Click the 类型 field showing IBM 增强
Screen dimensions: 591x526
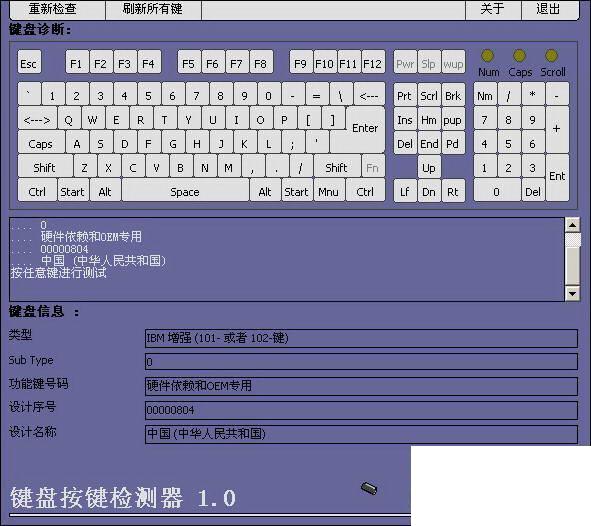click(x=361, y=338)
